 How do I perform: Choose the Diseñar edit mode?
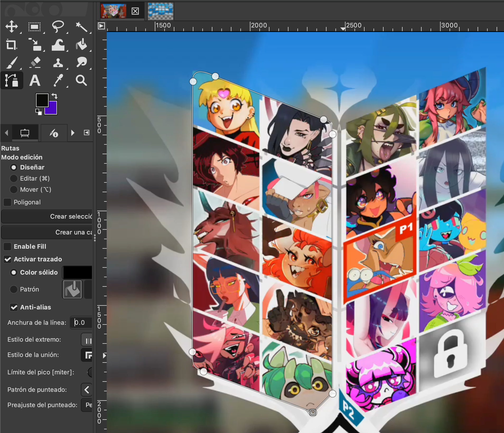tap(14, 167)
